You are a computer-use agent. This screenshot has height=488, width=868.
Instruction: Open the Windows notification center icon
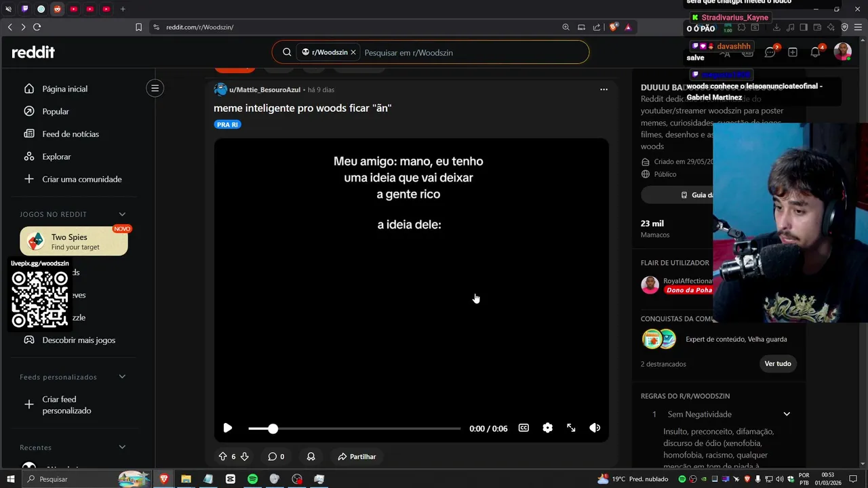tap(853, 479)
